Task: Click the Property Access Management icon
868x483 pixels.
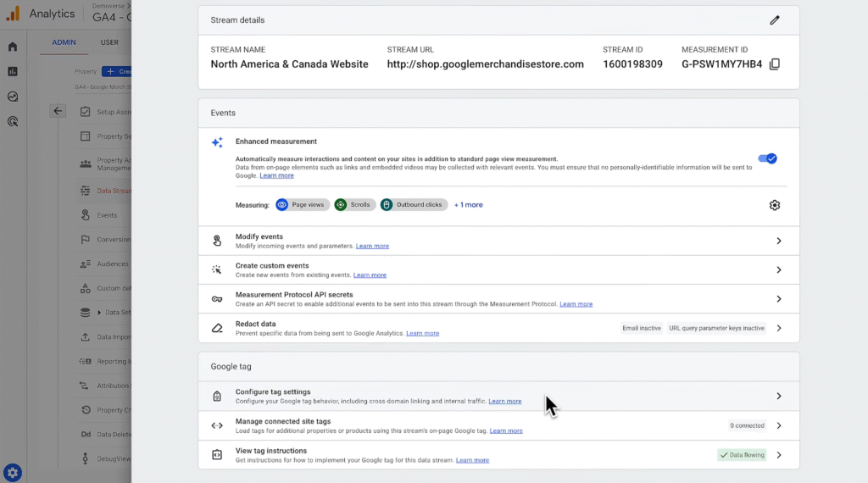Action: coord(86,164)
